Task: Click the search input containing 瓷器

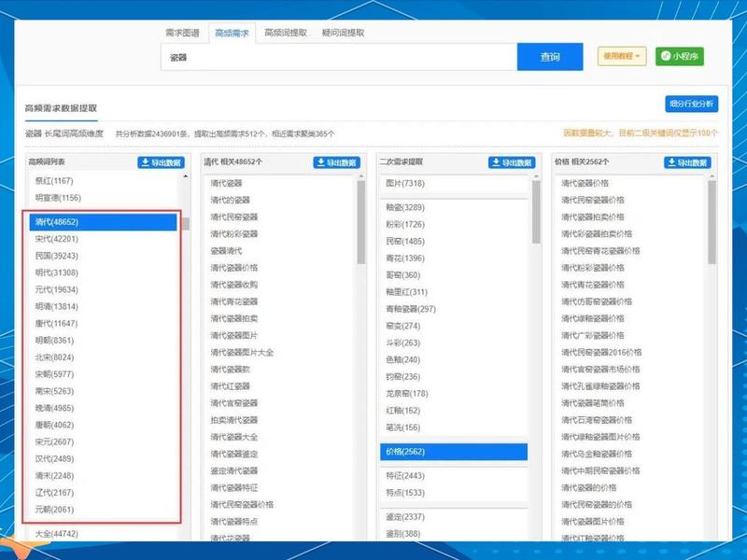Action: (x=339, y=57)
